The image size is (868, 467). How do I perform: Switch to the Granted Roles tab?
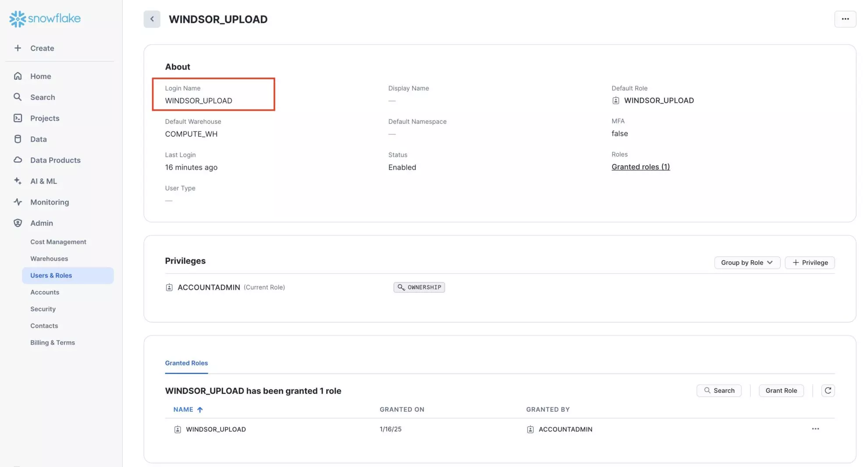(186, 363)
